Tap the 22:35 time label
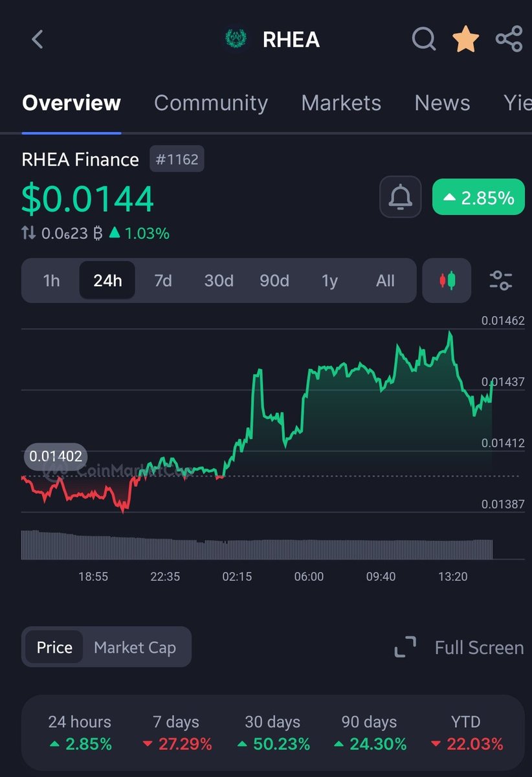The image size is (532, 777). [165, 576]
